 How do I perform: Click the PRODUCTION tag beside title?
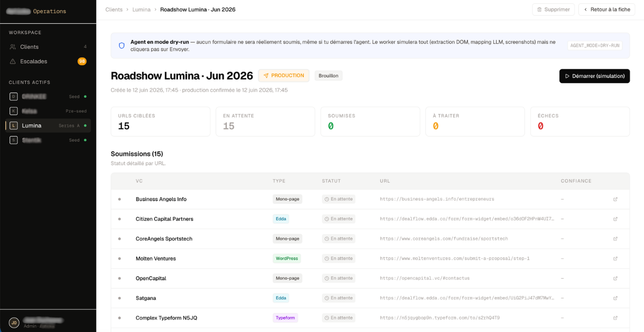284,75
